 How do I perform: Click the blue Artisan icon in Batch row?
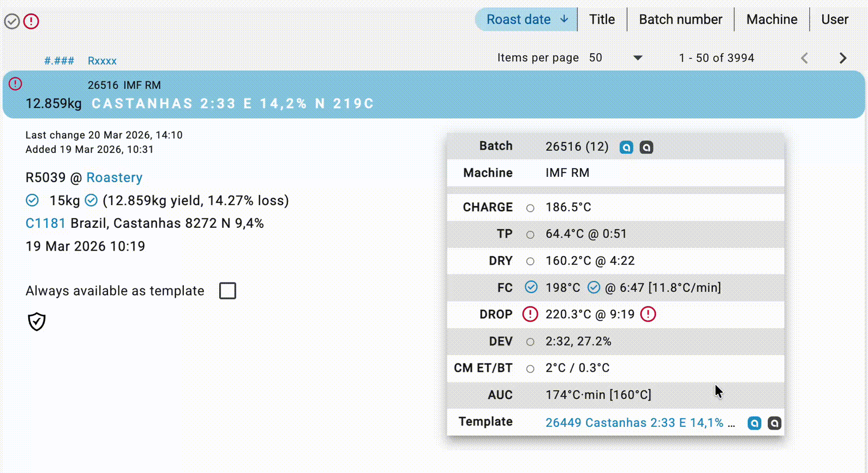click(626, 147)
